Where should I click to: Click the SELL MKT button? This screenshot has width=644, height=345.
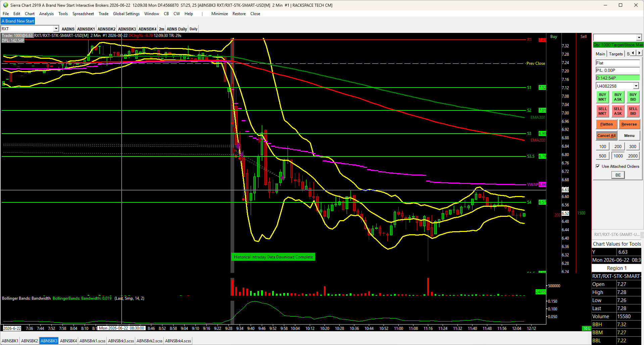(x=602, y=111)
